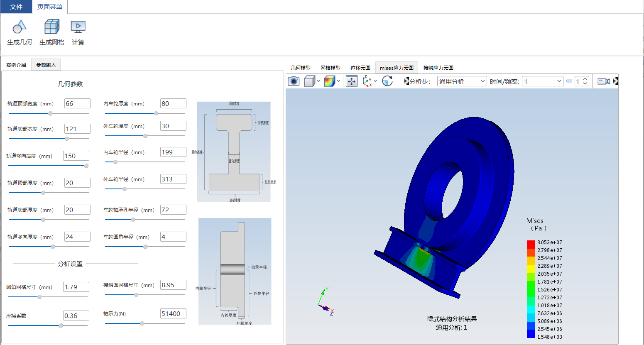Switch to the 位移云图 tab
Screen dimensions: 644x345
coord(360,68)
